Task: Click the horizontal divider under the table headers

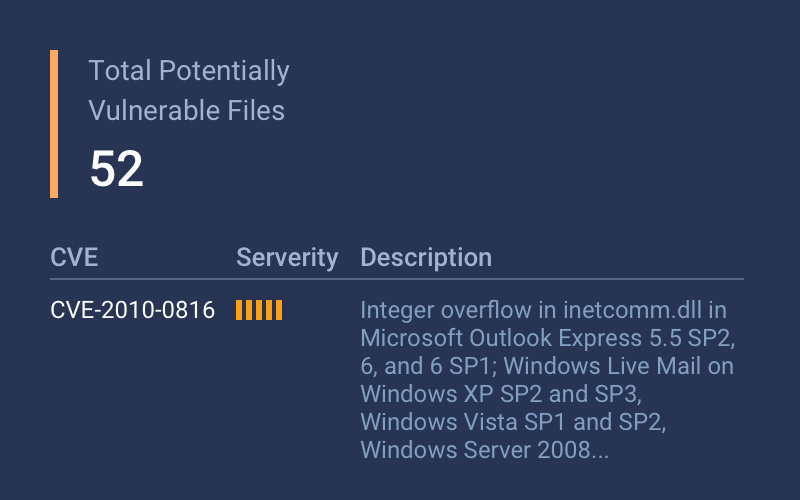Action: click(397, 279)
